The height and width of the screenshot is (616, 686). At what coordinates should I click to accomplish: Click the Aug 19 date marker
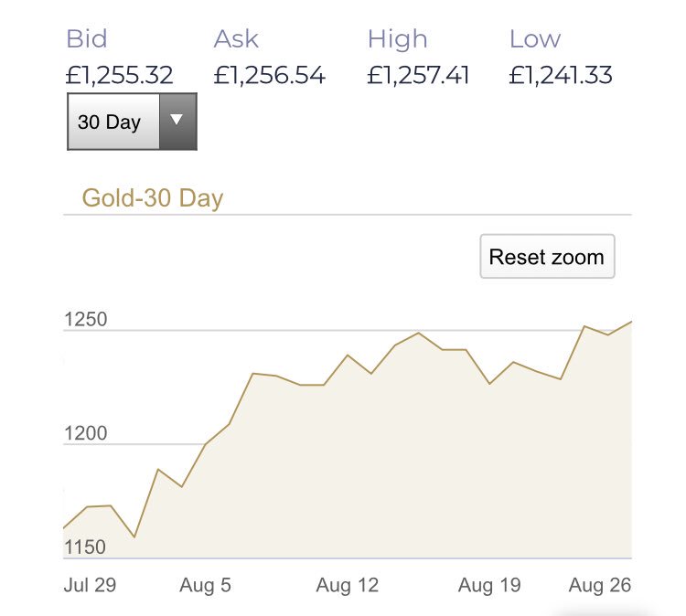[489, 586]
